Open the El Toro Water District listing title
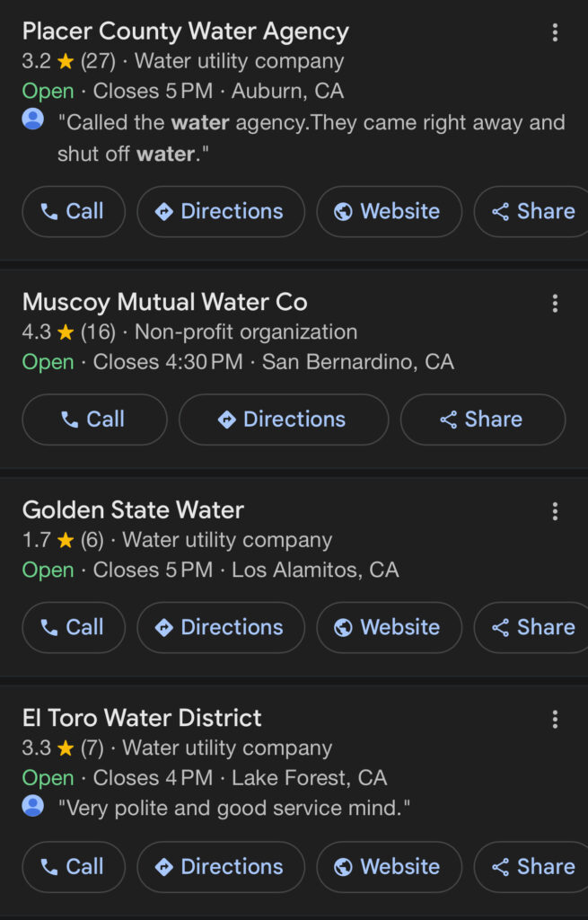The image size is (588, 920). click(142, 719)
